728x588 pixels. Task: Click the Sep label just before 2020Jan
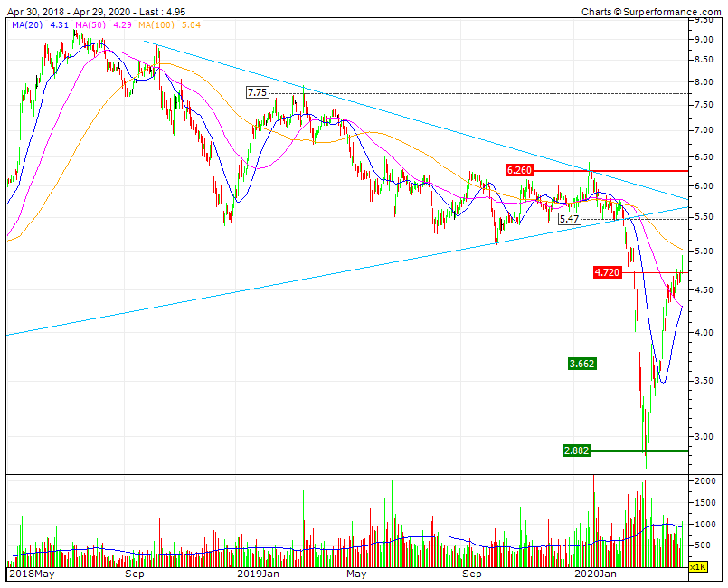coord(472,574)
